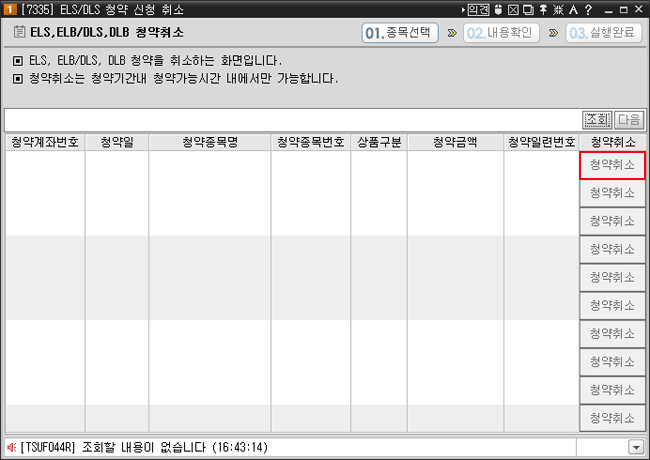Viewport: 650px width, 460px height.
Task: Click the mouse icon in title bar
Action: click(x=499, y=9)
